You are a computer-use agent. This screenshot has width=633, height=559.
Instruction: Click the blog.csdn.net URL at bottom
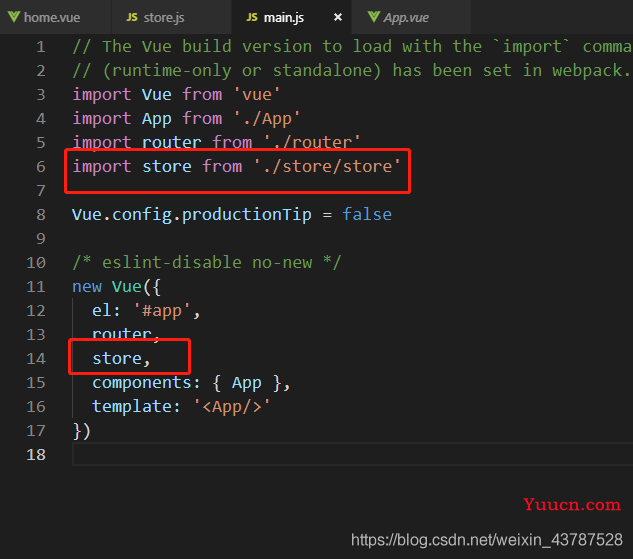(486, 540)
